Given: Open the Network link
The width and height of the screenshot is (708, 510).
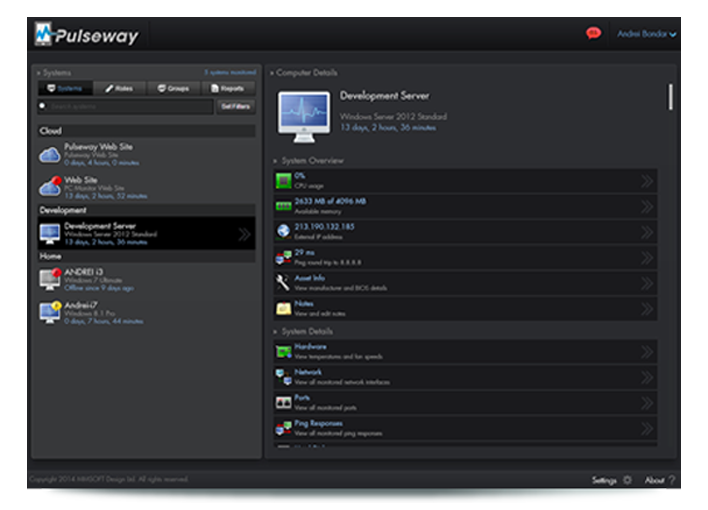Looking at the screenshot, I should 308,372.
